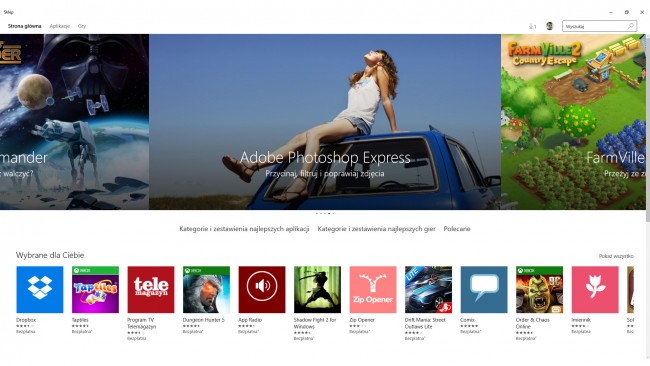Open Order & Chaos Online icon
Viewport: 650px width, 366px height.
[540, 289]
